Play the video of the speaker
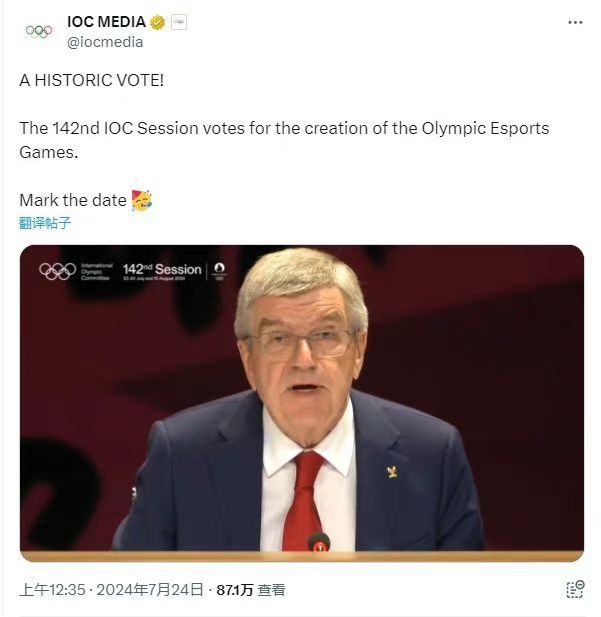This screenshot has width=601, height=617. pyautogui.click(x=302, y=403)
